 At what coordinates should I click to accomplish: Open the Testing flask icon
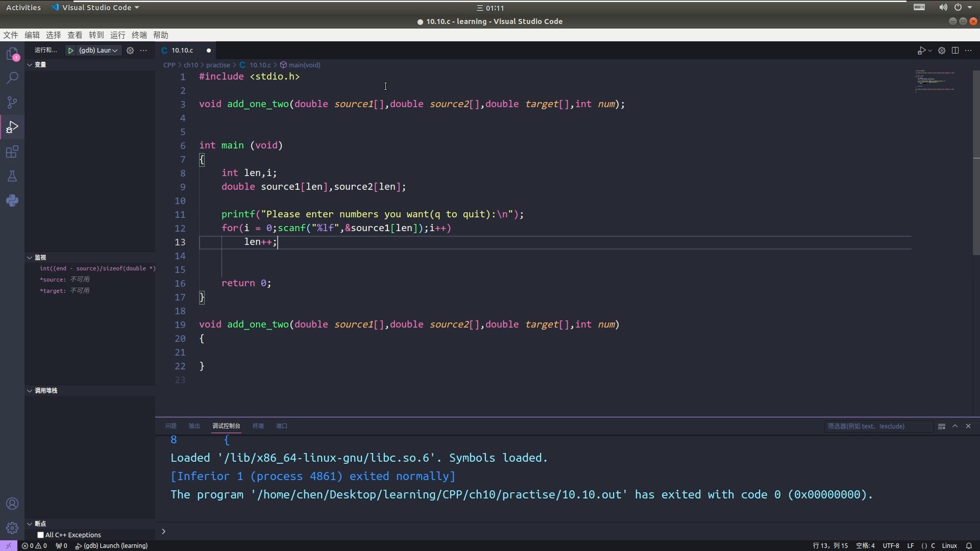pyautogui.click(x=12, y=176)
